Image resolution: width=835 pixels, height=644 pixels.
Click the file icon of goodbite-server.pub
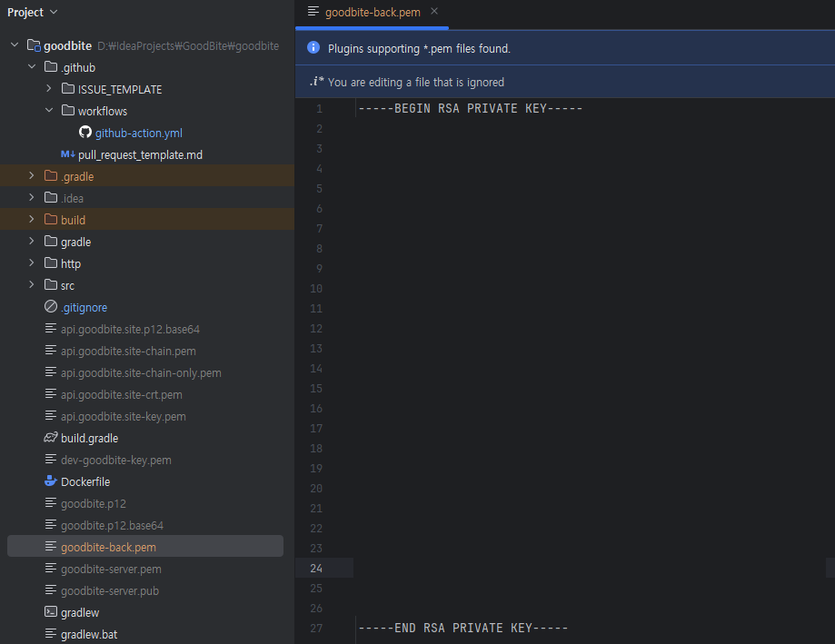(x=51, y=590)
